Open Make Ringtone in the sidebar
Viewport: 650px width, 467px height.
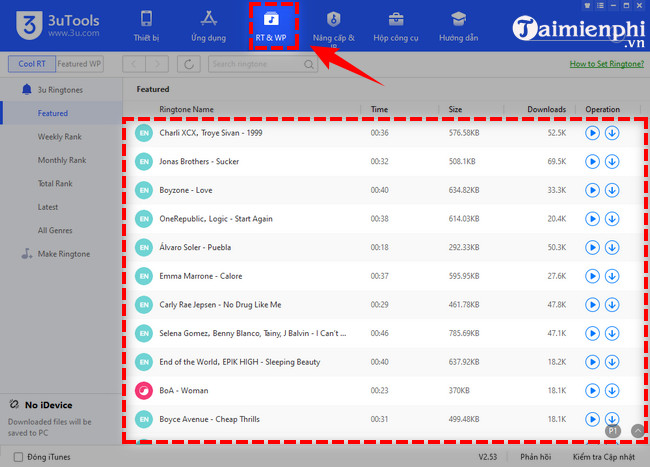pyautogui.click(x=56, y=254)
